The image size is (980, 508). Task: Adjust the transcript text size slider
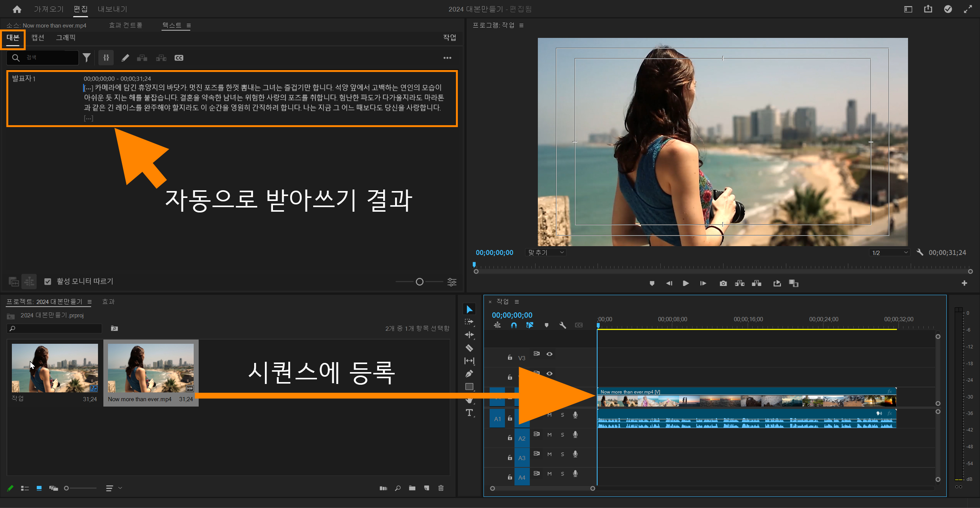(420, 282)
